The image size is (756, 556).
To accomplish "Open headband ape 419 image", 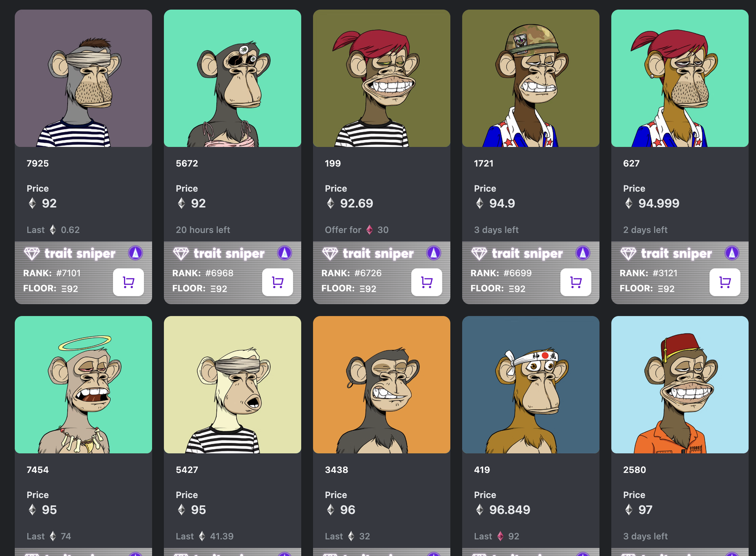I will click(x=531, y=385).
